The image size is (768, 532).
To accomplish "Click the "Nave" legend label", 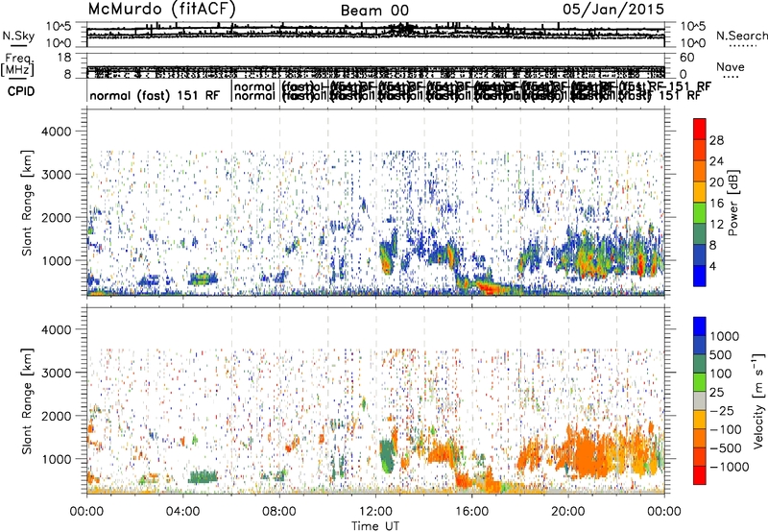I will point(730,66).
